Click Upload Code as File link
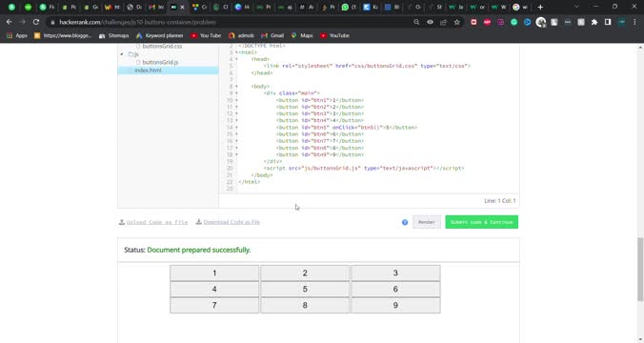 pyautogui.click(x=153, y=222)
